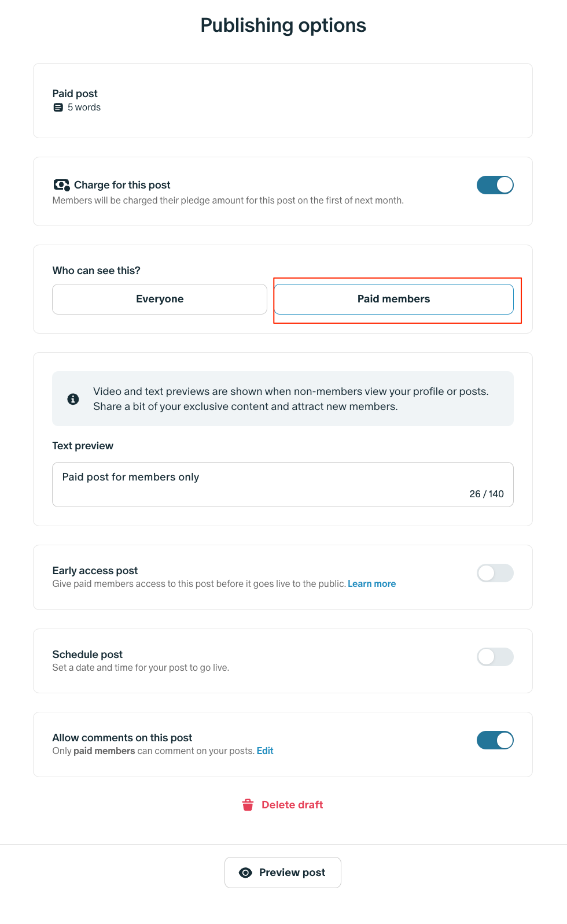The width and height of the screenshot is (567, 924).
Task: Enable the Early access post toggle
Action: pyautogui.click(x=495, y=573)
